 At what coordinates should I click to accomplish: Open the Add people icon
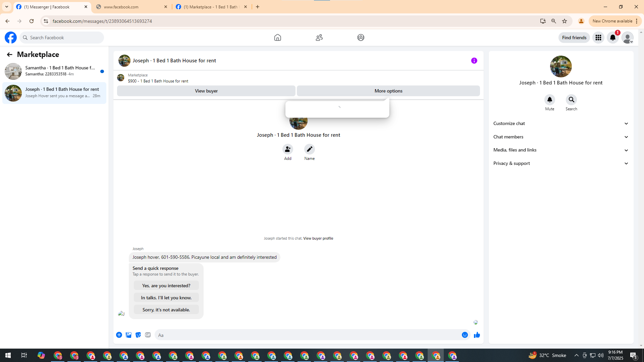pos(287,149)
